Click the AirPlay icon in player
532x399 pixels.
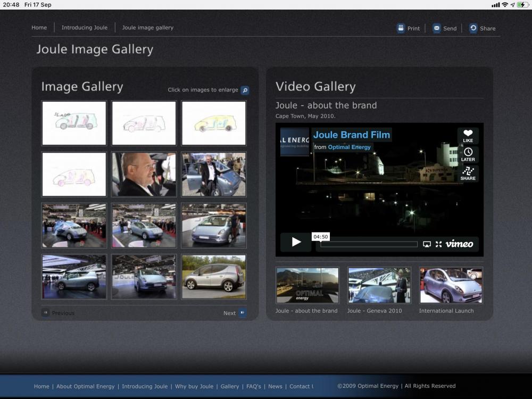click(x=427, y=244)
